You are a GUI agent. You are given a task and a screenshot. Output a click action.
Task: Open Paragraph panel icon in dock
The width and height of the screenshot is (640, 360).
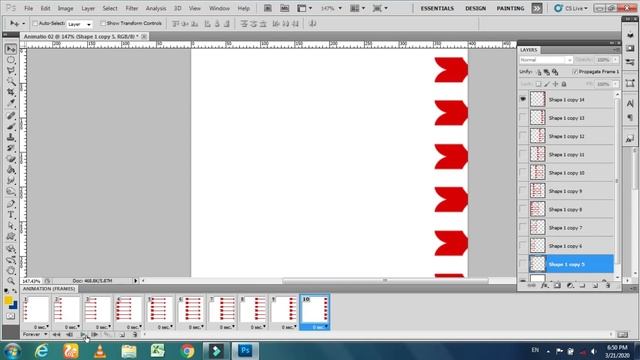point(630,118)
